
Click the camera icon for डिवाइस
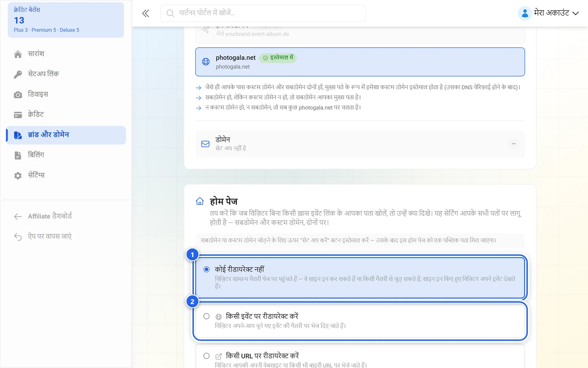[18, 95]
